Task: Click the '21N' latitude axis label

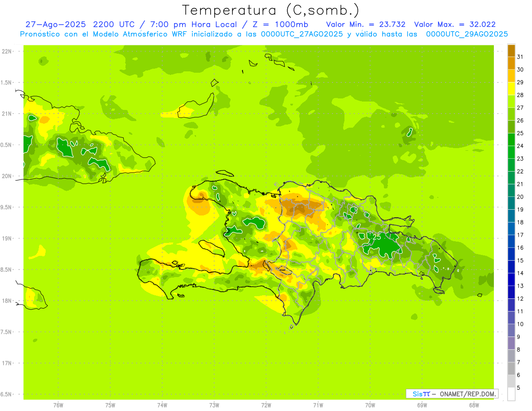Action: point(7,114)
